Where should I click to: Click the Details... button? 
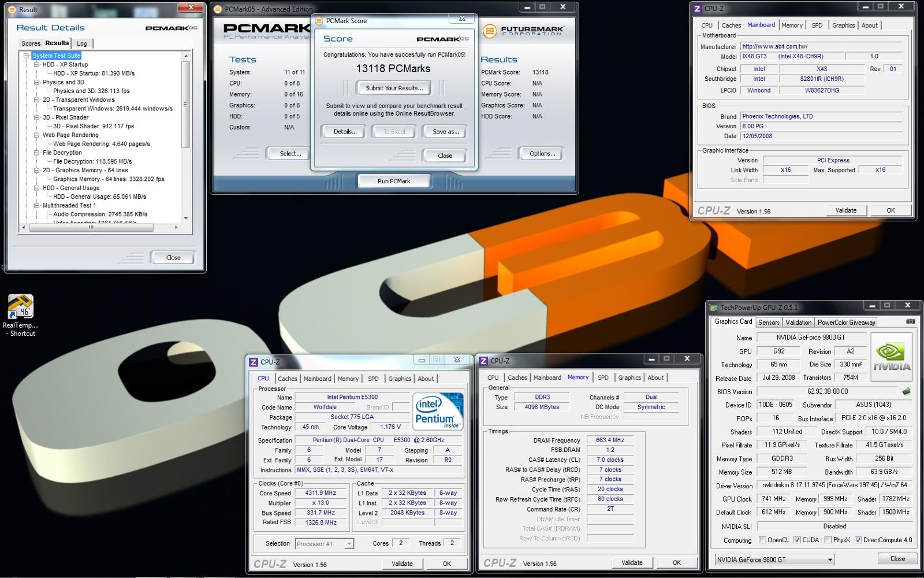coord(345,132)
